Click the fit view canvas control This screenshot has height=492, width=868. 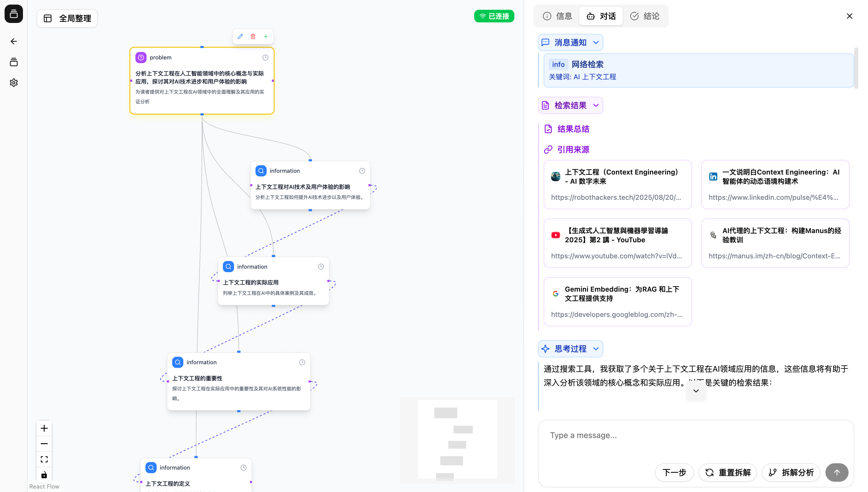(x=44, y=459)
